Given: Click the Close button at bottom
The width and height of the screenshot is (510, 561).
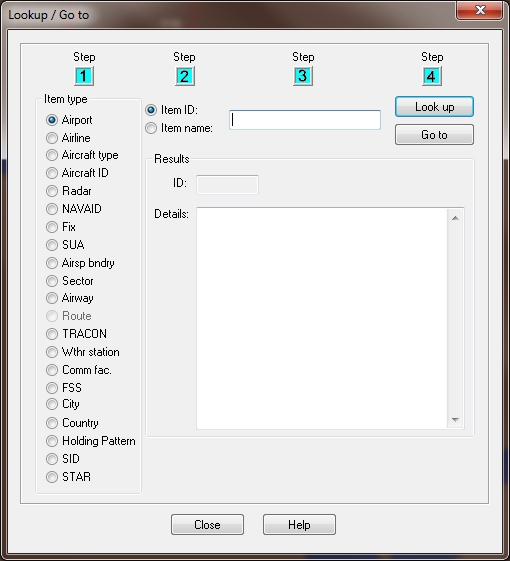Looking at the screenshot, I should [x=207, y=525].
